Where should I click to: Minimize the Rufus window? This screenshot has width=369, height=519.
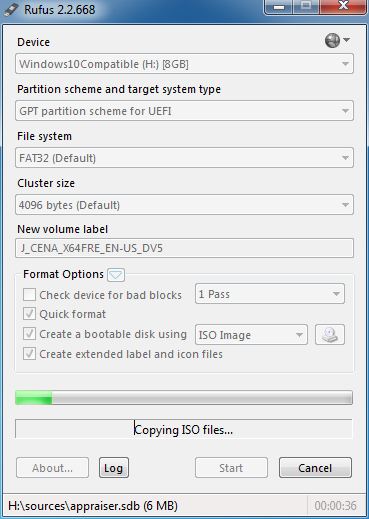279,7
